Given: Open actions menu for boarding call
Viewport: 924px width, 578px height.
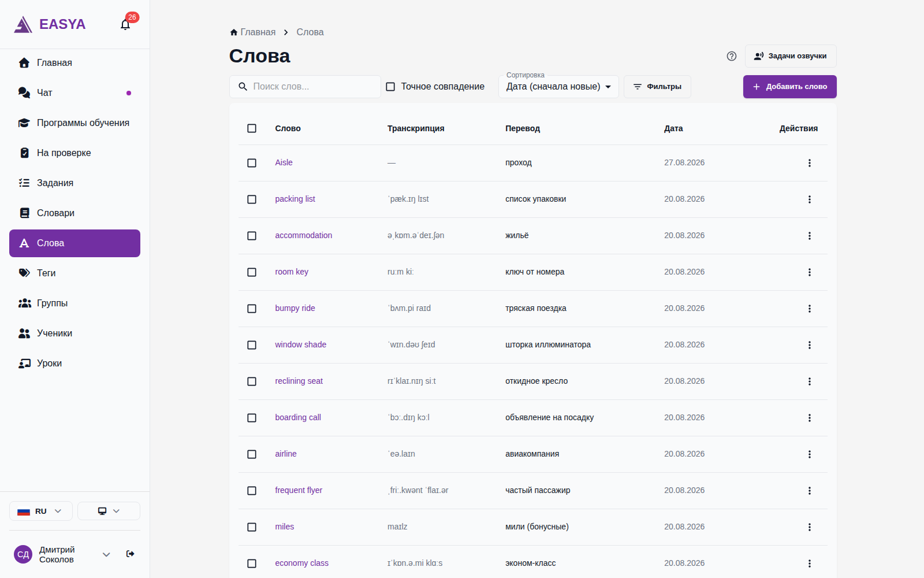Looking at the screenshot, I should (x=810, y=418).
